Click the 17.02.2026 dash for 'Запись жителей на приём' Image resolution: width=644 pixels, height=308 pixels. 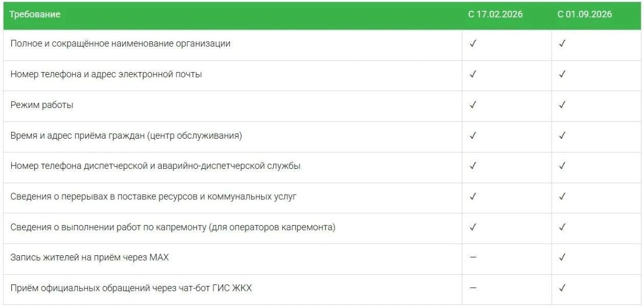(473, 257)
